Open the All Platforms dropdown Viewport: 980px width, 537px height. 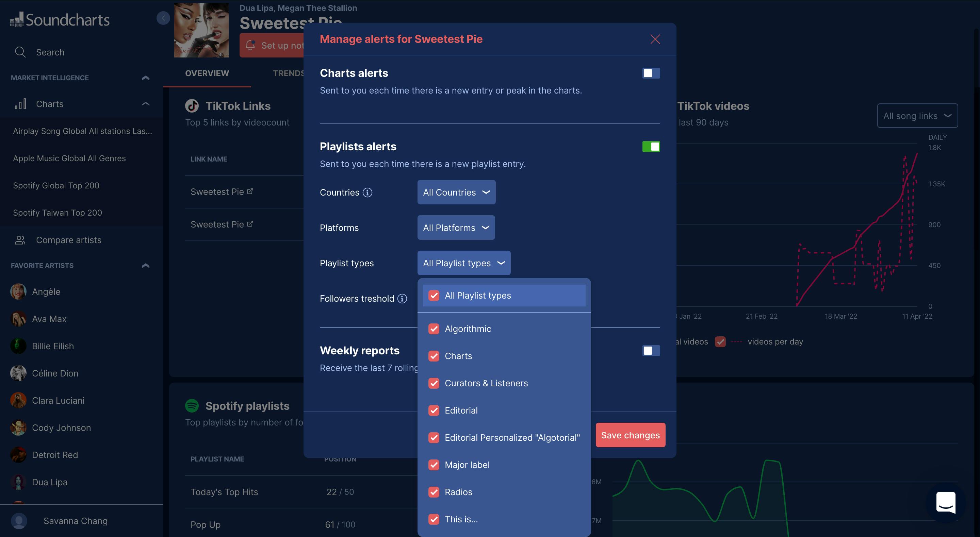click(456, 228)
